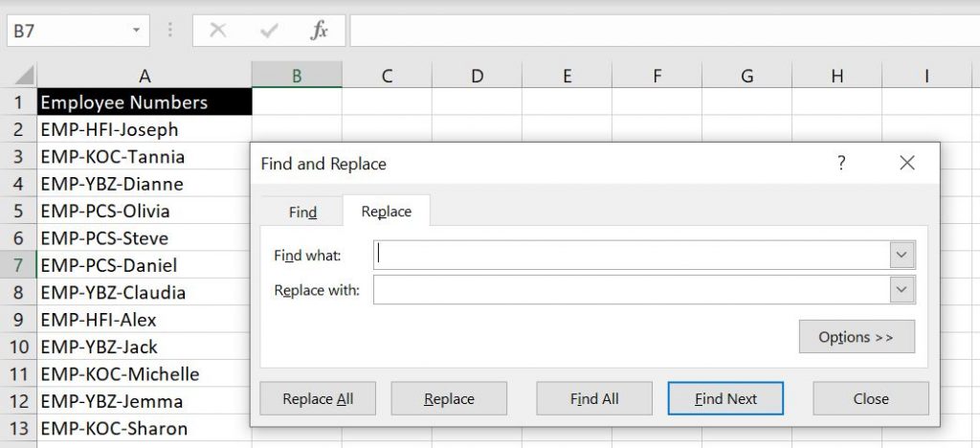The image size is (980, 448).
Task: Click the Cancel X icon in formula bar
Action: point(217,31)
